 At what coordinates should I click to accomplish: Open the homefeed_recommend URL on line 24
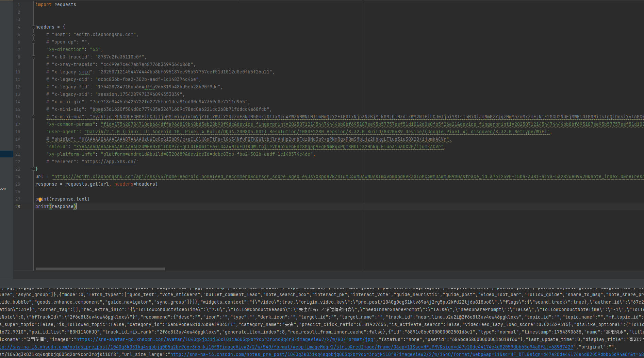(170, 176)
